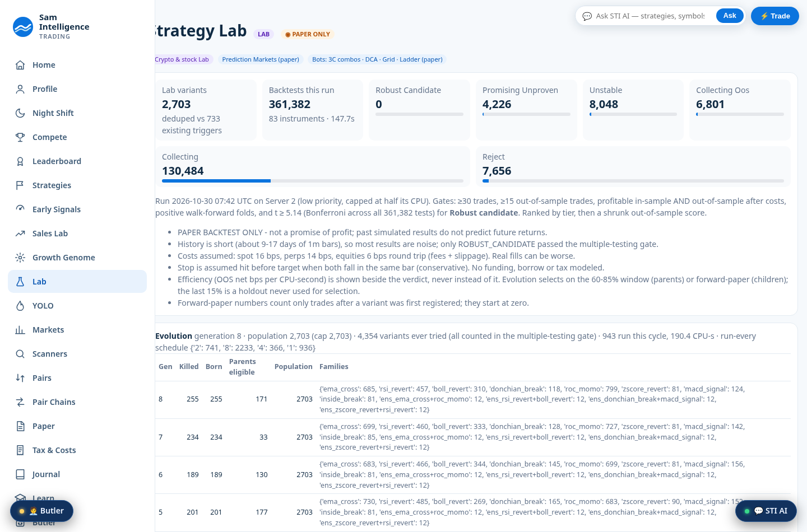Image resolution: width=807 pixels, height=532 pixels.
Task: Open the Home icon in sidebar
Action: (20, 65)
